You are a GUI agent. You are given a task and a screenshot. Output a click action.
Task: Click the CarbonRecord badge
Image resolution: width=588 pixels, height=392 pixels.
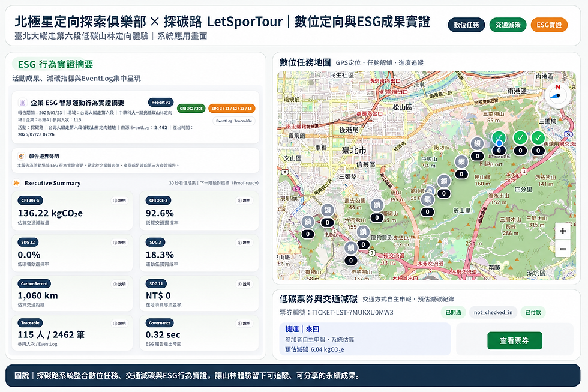click(x=34, y=283)
